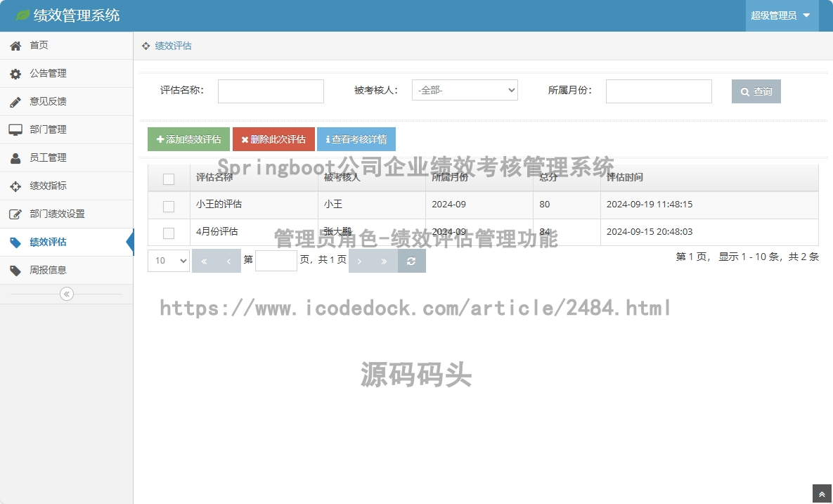Open 员工管理 in the sidebar
Viewport: 833px width, 504px height.
click(66, 157)
